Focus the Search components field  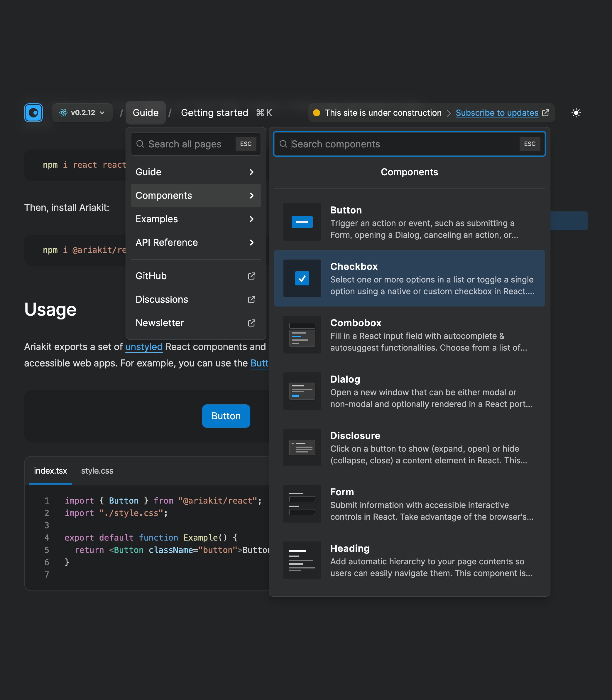pyautogui.click(x=410, y=144)
